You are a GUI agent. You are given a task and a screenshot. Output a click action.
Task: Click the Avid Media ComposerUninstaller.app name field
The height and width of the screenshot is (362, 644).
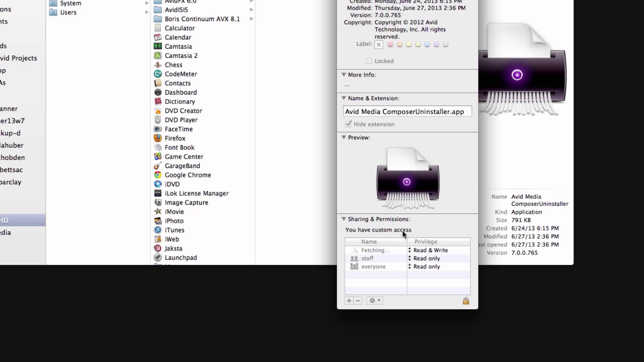coord(407,111)
